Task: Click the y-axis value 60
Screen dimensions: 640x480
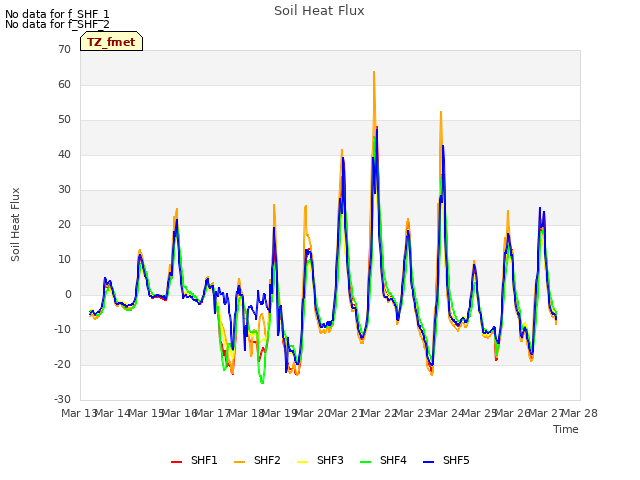Action: [64, 84]
